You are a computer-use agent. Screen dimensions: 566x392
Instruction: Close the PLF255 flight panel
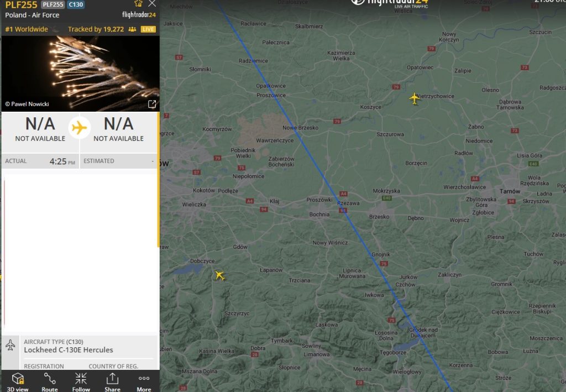(x=152, y=4)
